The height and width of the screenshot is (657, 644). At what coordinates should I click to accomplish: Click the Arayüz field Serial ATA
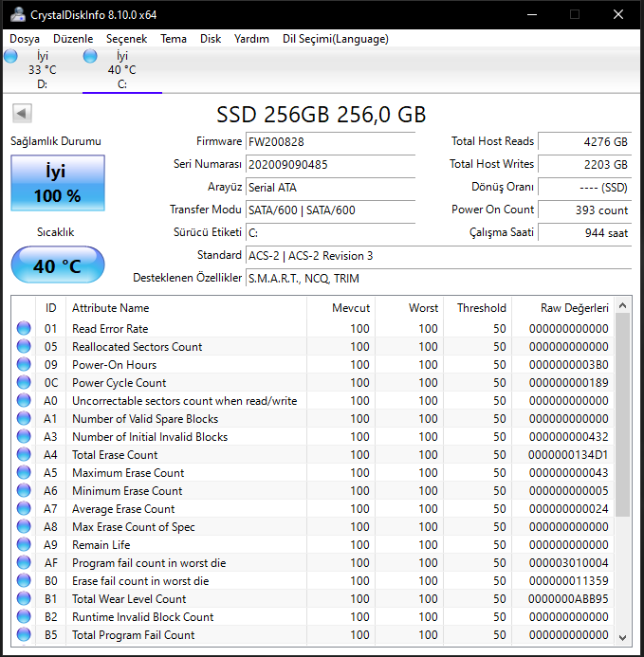(x=330, y=187)
